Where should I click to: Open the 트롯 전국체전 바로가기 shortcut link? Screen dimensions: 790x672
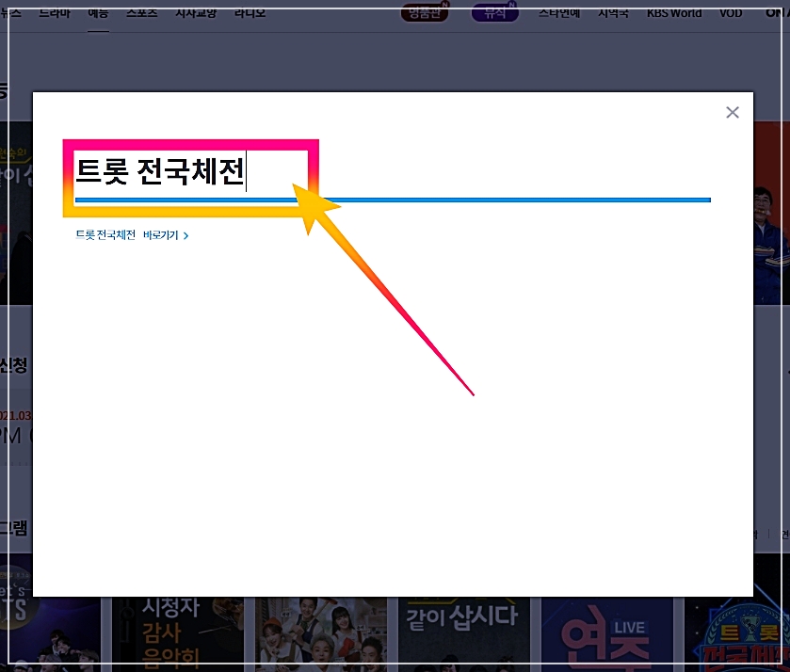132,235
